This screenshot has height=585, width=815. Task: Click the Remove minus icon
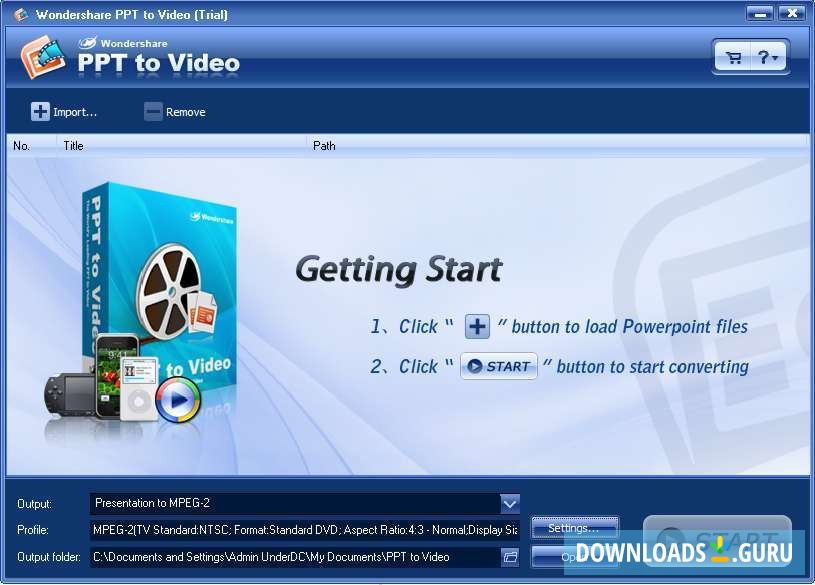(x=153, y=111)
